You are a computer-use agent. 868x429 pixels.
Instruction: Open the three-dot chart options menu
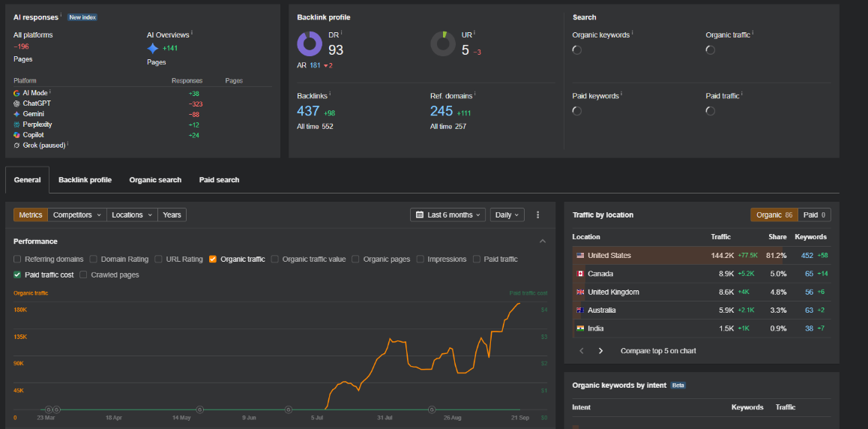(x=537, y=214)
